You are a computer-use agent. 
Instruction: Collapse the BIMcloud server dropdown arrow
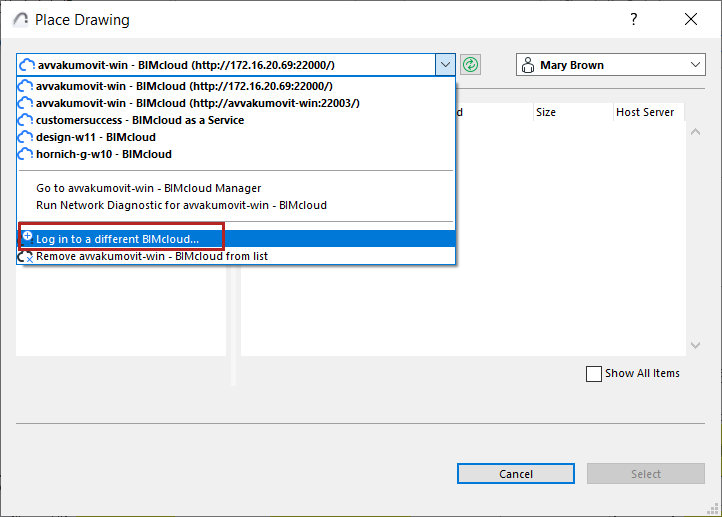(445, 64)
